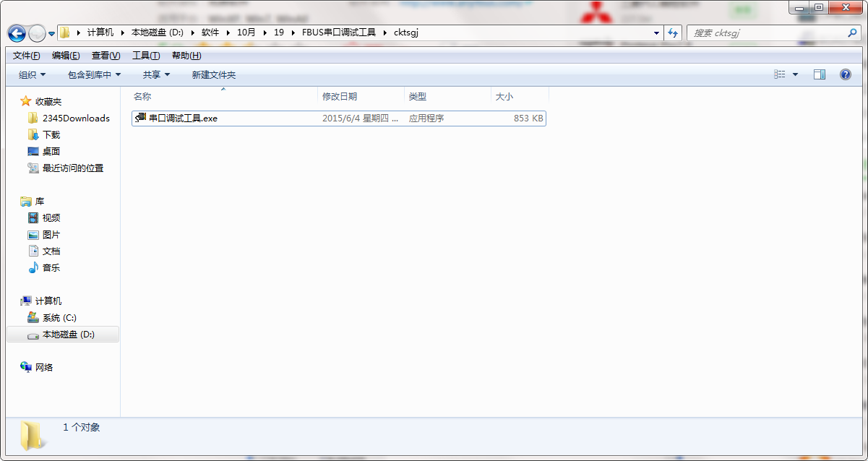Select 库 in the navigation pane

point(40,201)
